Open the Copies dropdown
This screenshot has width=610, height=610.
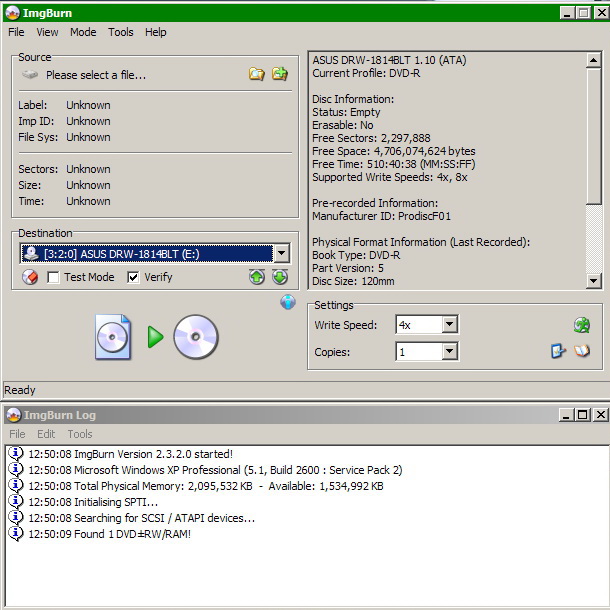point(449,351)
